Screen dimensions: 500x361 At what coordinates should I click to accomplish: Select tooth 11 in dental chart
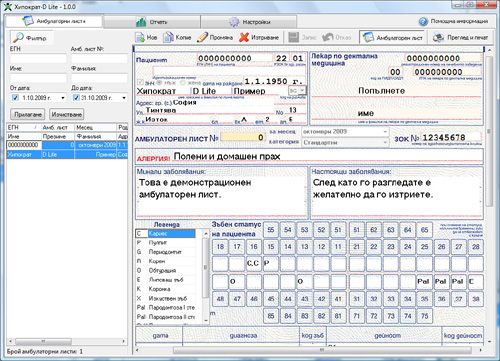point(338,247)
